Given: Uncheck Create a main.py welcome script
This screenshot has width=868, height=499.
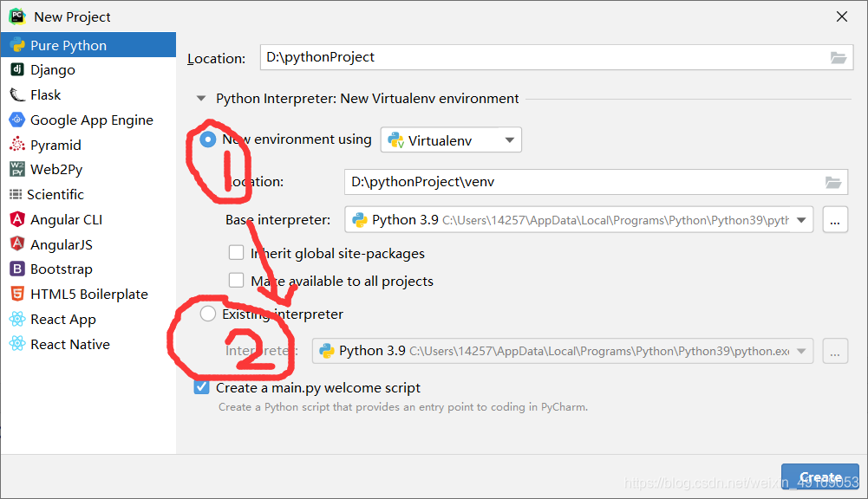Looking at the screenshot, I should 201,387.
